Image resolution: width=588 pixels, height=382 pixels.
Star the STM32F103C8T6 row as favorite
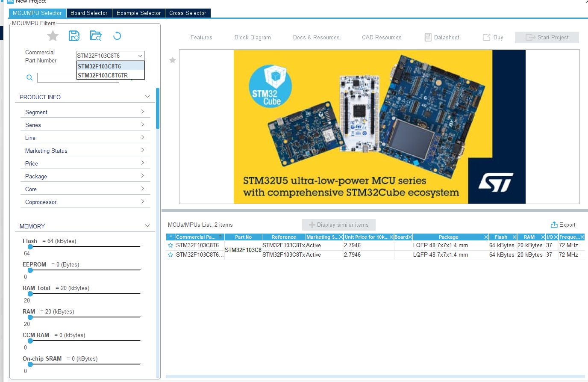171,246
